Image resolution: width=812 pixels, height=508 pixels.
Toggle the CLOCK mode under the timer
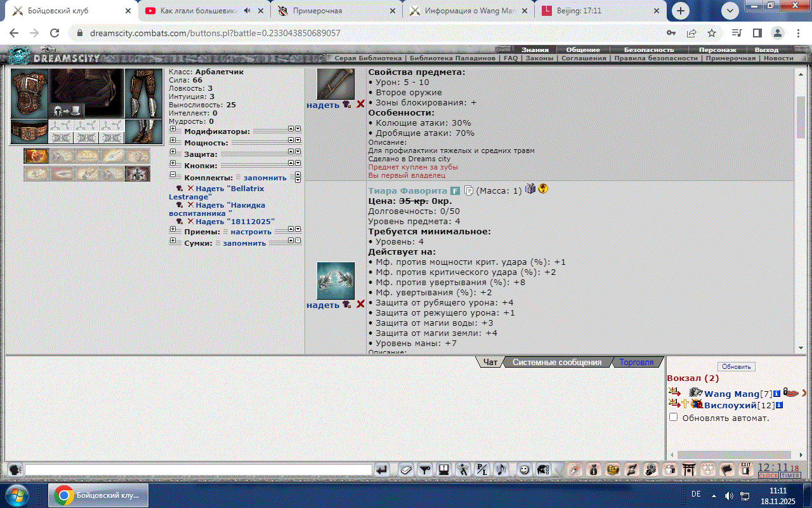[x=768, y=476]
